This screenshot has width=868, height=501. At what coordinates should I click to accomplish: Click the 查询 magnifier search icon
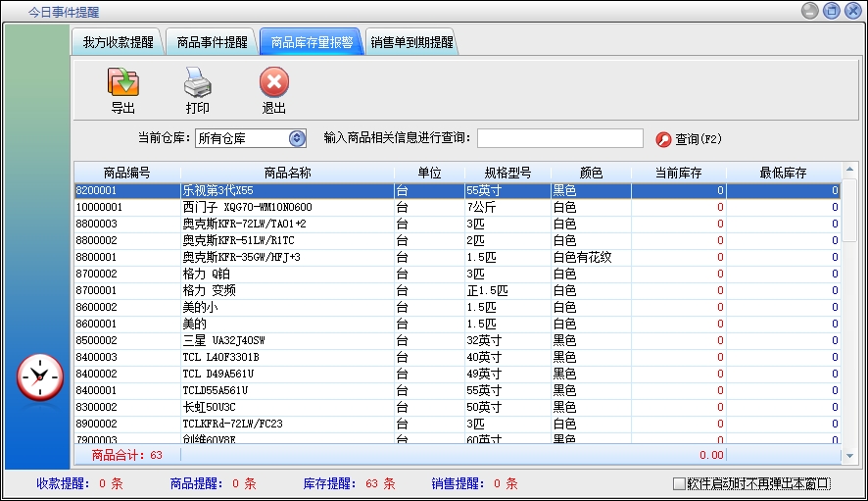(x=663, y=139)
